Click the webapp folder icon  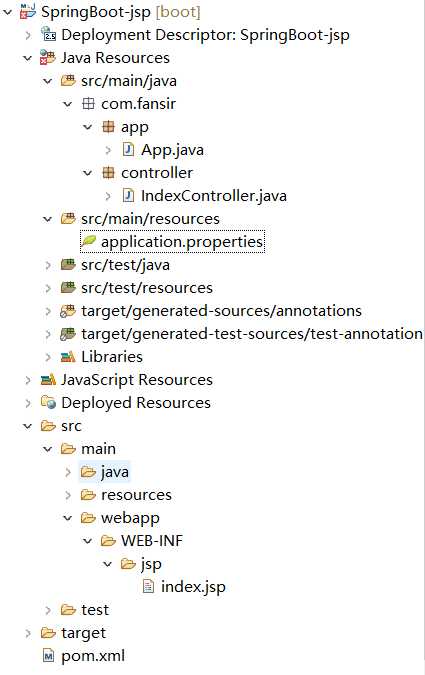click(88, 517)
